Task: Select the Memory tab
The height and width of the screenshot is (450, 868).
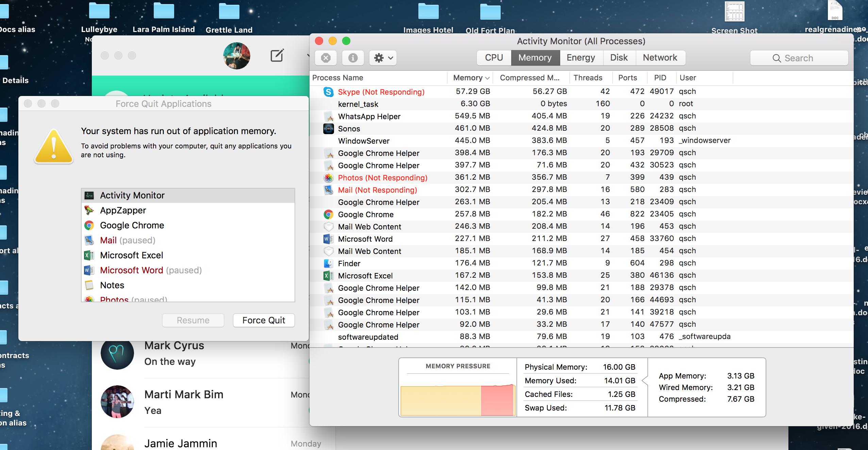Action: (535, 58)
